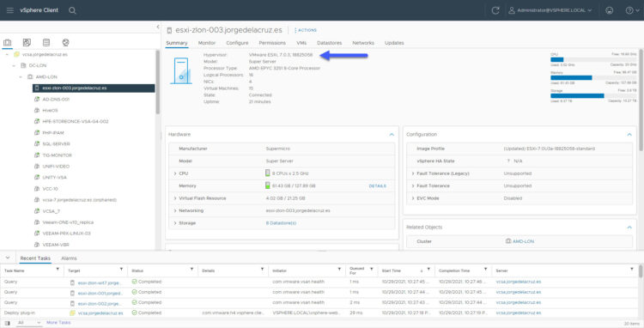Click the memory DETAILS link
The image size is (644, 328).
pos(377,186)
